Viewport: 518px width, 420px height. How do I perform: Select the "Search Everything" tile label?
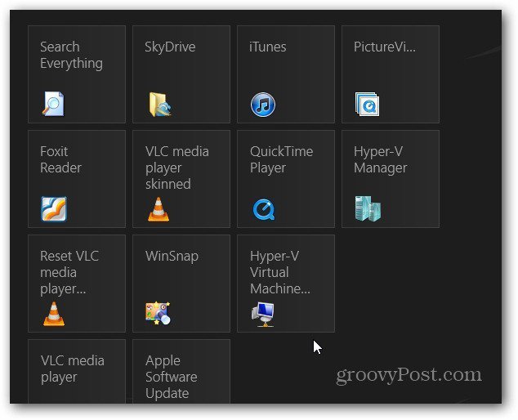pyautogui.click(x=71, y=55)
